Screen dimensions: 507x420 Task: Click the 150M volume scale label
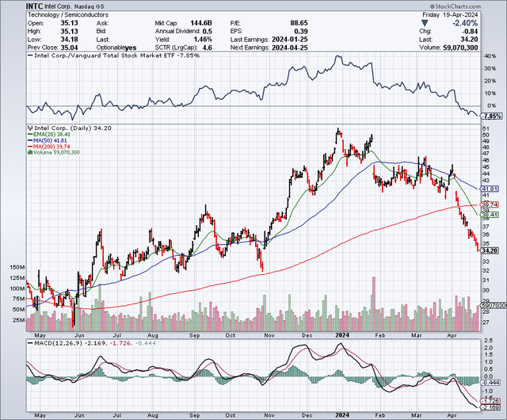17,267
